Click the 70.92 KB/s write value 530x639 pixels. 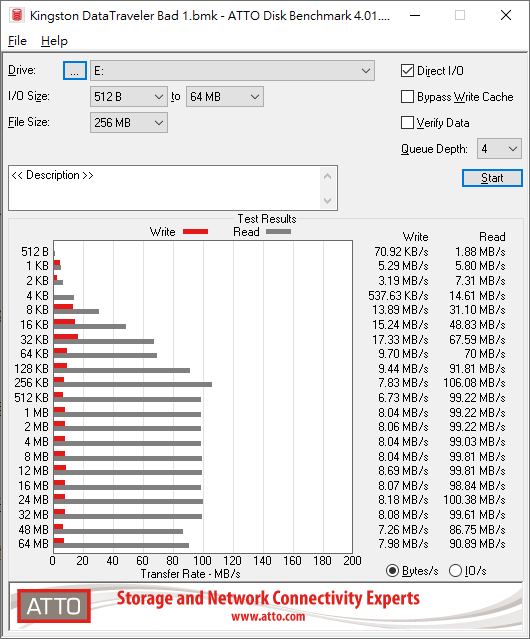point(401,252)
